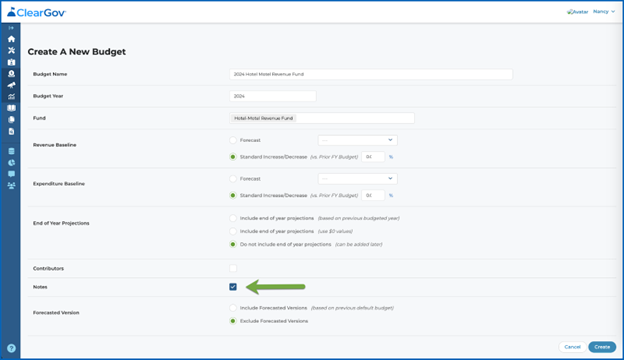624x360 pixels.
Task: Open the tools (wrench) sidebar icon
Action: [x=11, y=51]
